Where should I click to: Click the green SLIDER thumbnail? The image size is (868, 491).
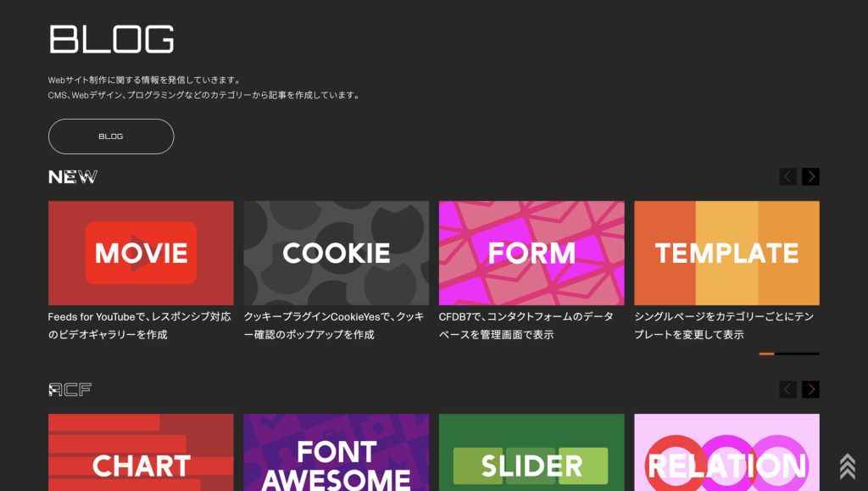[531, 454]
